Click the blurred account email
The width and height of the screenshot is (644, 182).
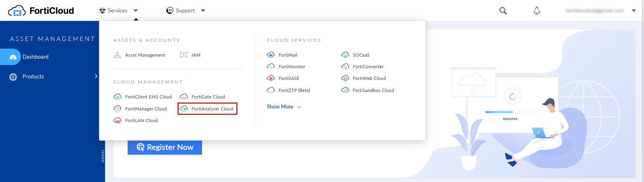595,11
